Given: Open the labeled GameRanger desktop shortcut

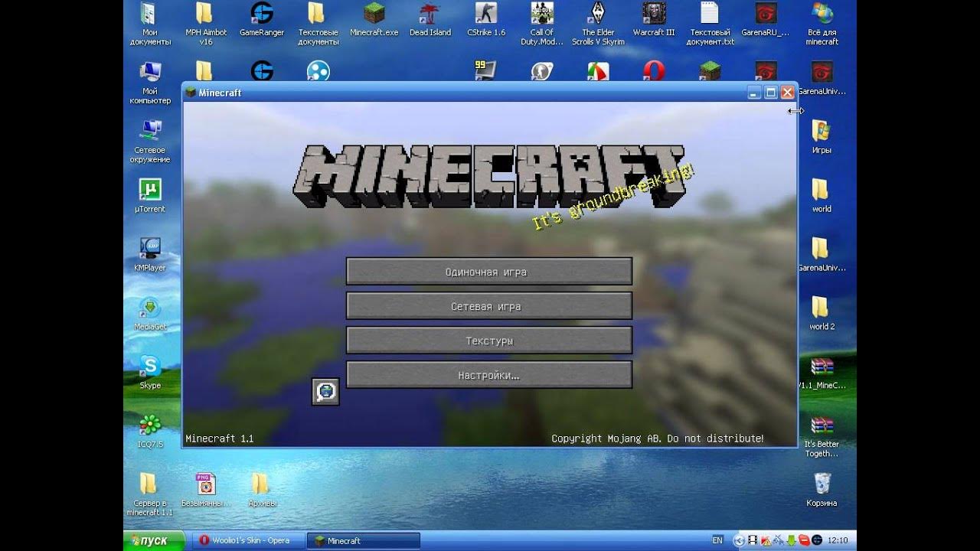Looking at the screenshot, I should (262, 21).
